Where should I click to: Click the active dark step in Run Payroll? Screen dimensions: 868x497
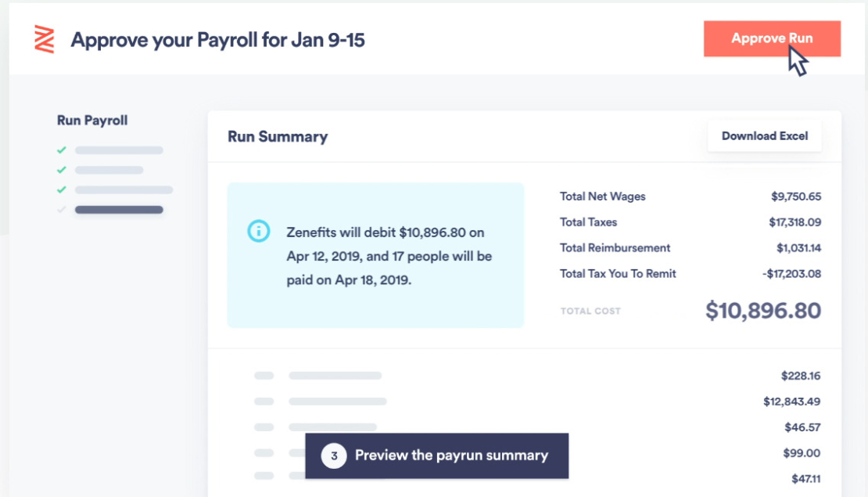[119, 209]
